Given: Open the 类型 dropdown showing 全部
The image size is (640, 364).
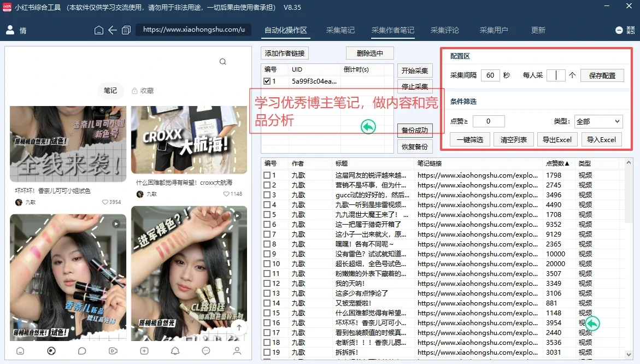Looking at the screenshot, I should (x=598, y=121).
